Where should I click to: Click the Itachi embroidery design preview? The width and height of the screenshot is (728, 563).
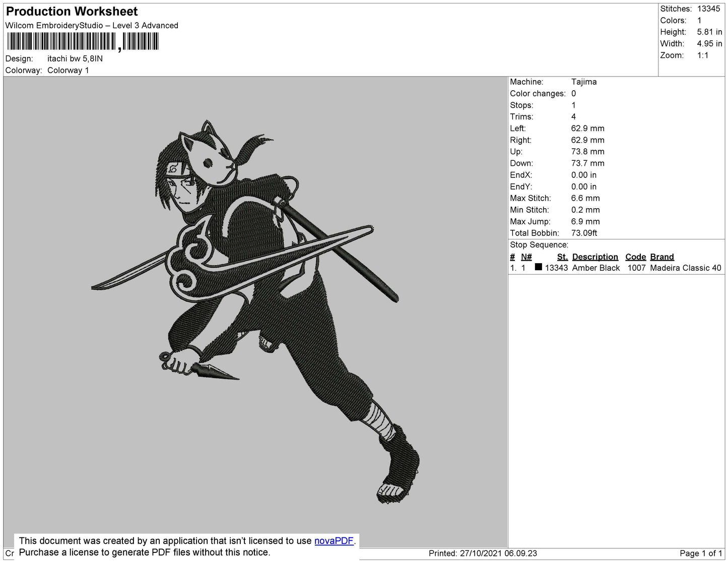[x=255, y=311]
